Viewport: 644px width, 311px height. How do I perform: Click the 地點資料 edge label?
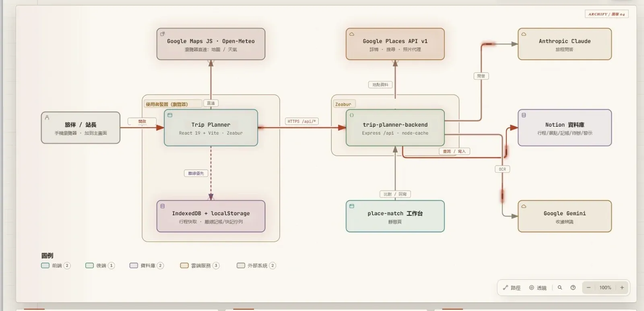(x=380, y=85)
